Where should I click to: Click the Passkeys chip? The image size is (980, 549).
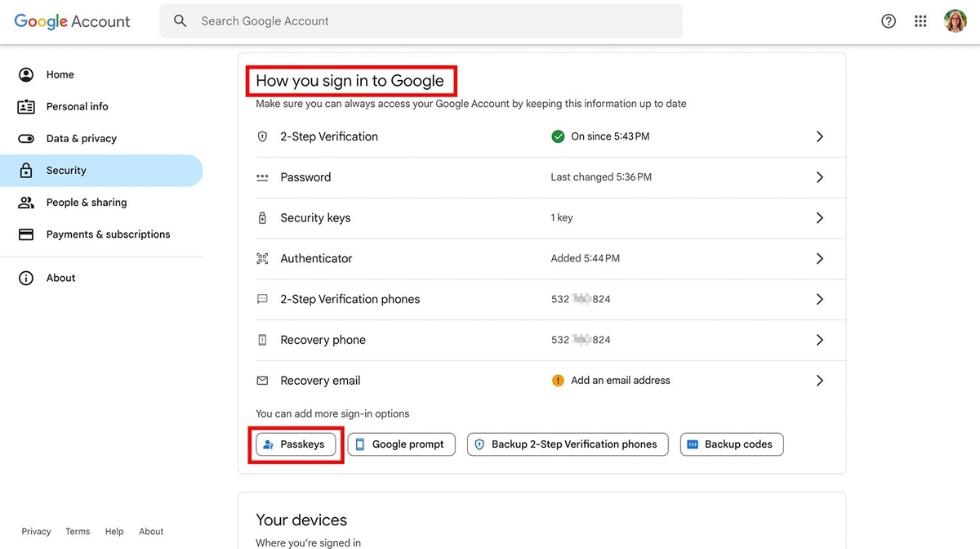coord(296,444)
